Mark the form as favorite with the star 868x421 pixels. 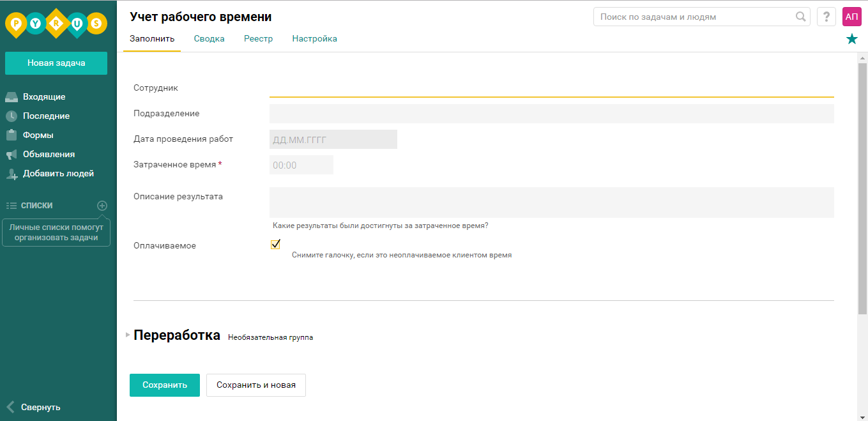point(852,38)
